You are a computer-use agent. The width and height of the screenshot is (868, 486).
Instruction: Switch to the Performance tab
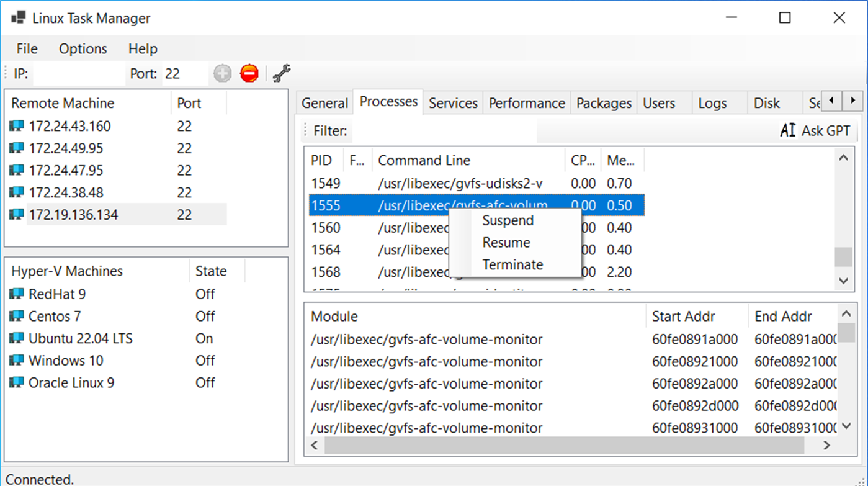527,103
